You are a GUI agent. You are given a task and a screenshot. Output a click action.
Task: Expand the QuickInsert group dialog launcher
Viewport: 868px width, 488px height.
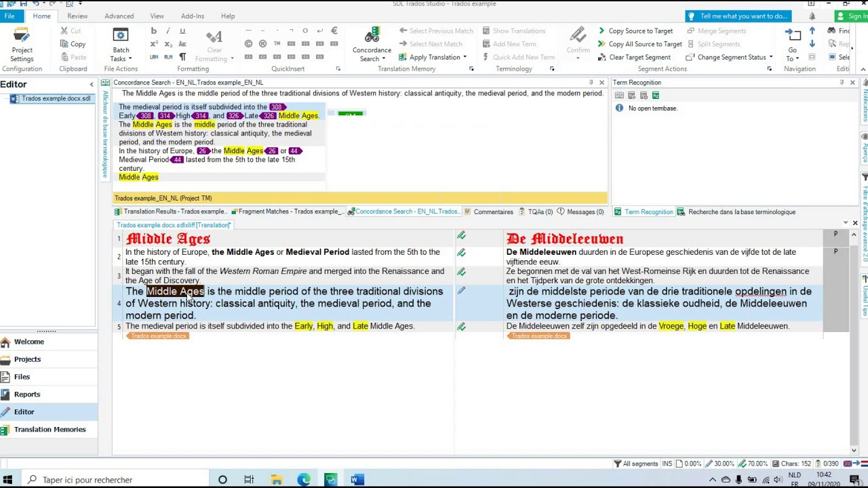click(x=338, y=68)
